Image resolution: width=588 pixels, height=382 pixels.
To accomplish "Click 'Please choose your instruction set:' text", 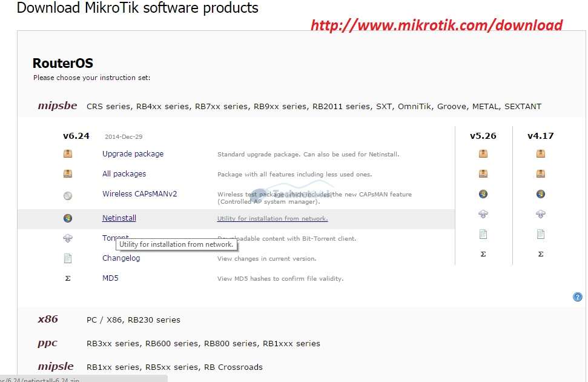I will (x=91, y=78).
